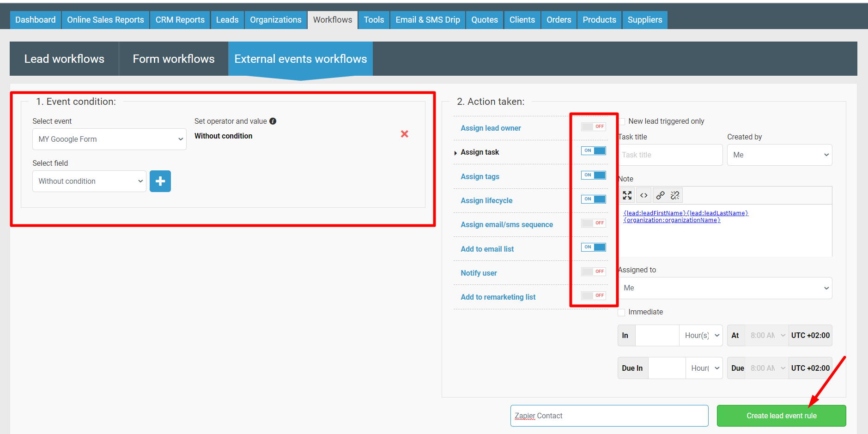The image size is (868, 434).
Task: Open Select event dropdown MY Gooogle Form
Action: coord(109,139)
